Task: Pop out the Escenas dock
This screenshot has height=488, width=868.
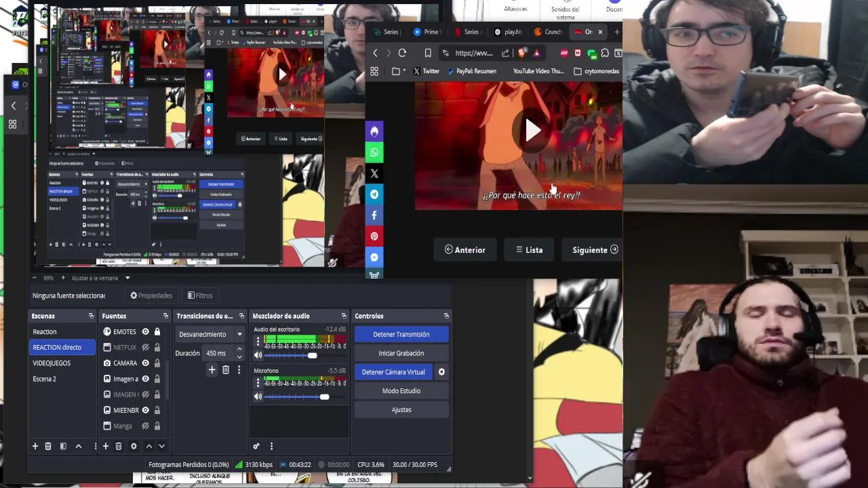Action: (x=91, y=316)
